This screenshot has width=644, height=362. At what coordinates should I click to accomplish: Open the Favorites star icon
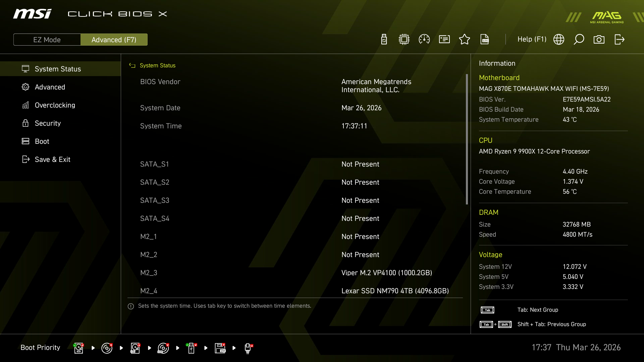(x=465, y=39)
